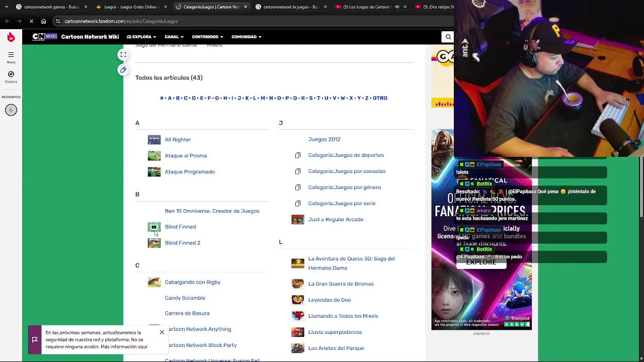Dismiss the security notice with X
Image resolution: width=644 pixels, height=362 pixels.
pyautogui.click(x=162, y=332)
